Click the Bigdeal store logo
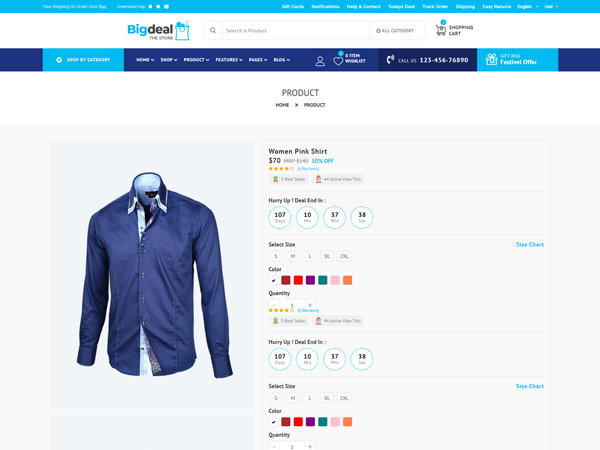Viewport: 600px width, 450px height. click(158, 31)
